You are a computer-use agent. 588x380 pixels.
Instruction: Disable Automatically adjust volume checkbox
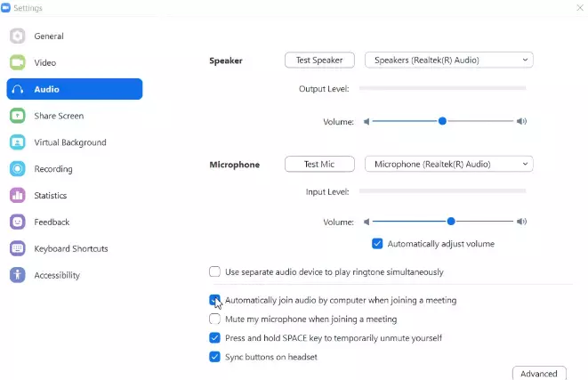pyautogui.click(x=377, y=244)
